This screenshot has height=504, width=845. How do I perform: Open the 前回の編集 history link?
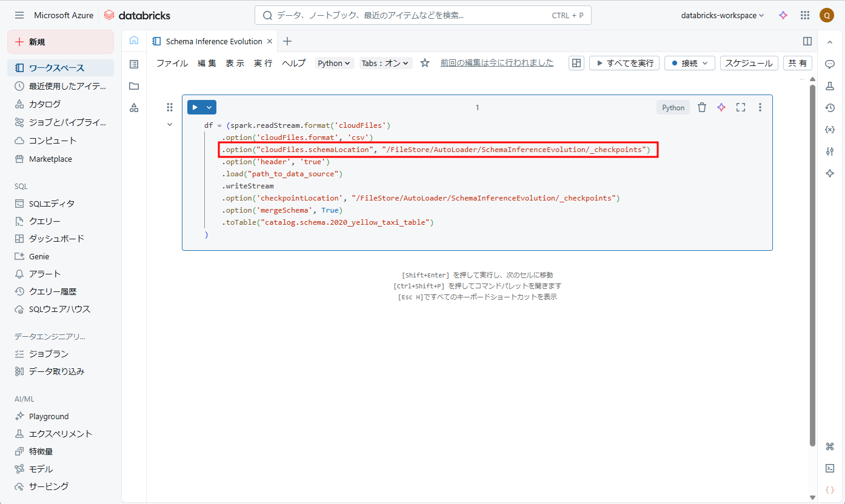496,62
